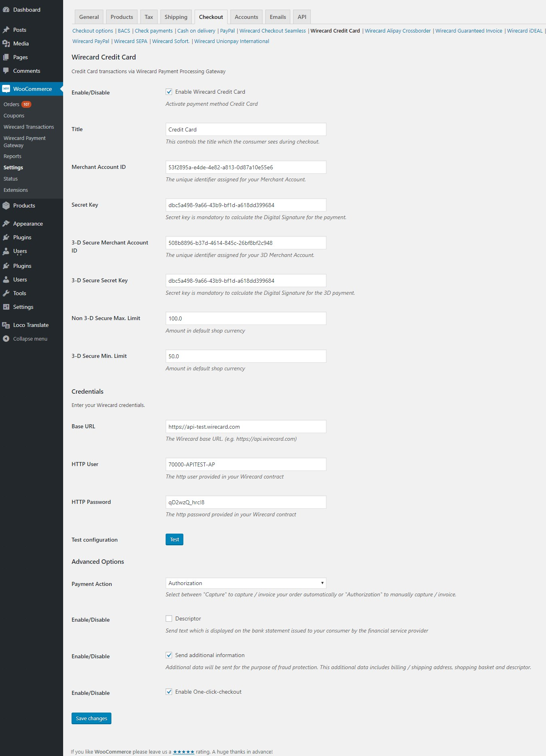This screenshot has height=756, width=546.
Task: Open the Checkout options link
Action: (93, 31)
